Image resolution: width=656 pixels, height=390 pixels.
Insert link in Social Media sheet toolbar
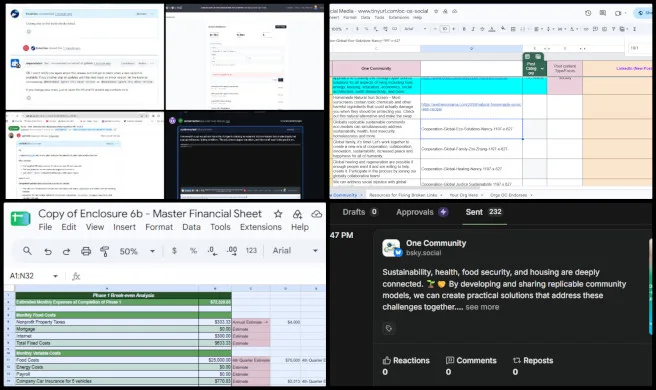click(x=586, y=29)
